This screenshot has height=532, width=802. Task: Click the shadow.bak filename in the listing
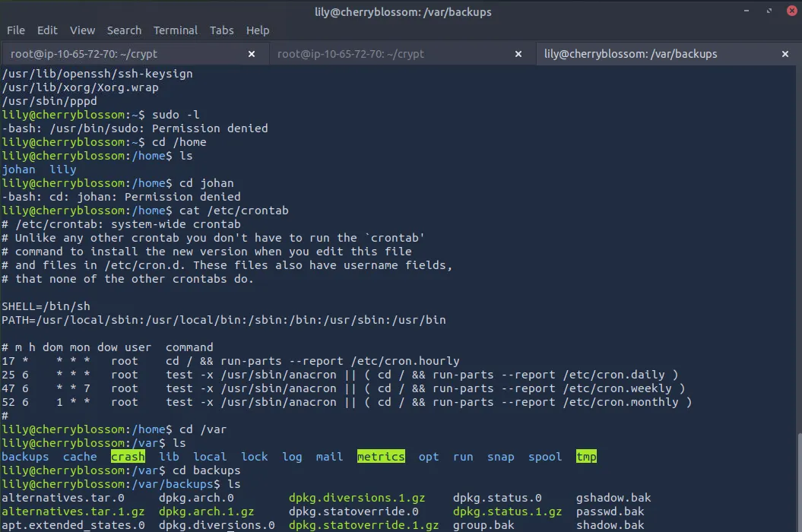[x=610, y=525]
